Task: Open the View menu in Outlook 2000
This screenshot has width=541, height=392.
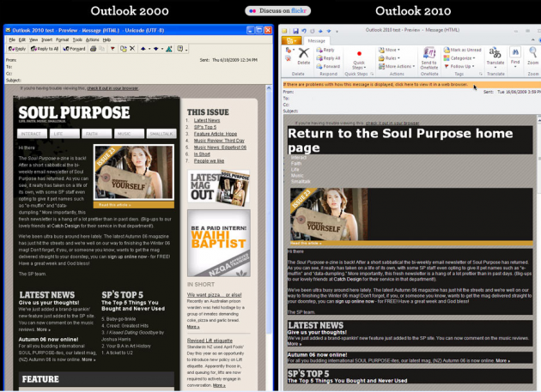Action: [x=33, y=39]
